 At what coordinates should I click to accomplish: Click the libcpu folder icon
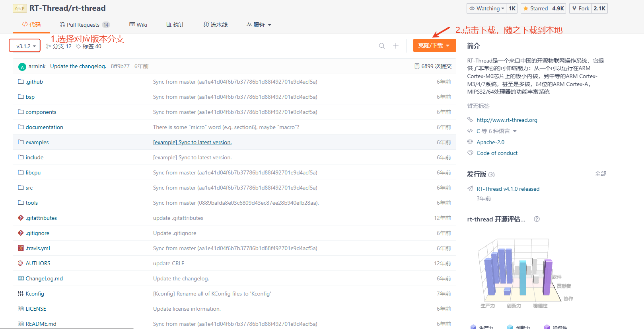click(21, 172)
